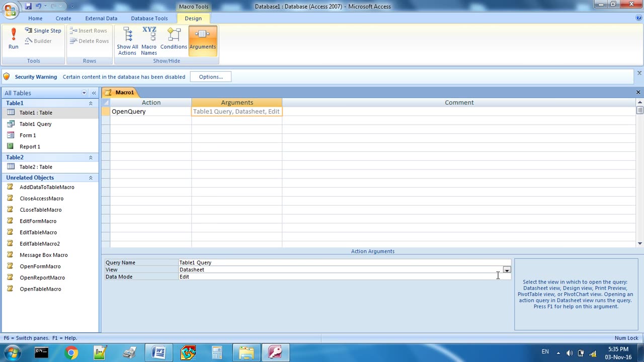Select the EditTableMacro2 item
644x362 pixels.
coord(50,244)
